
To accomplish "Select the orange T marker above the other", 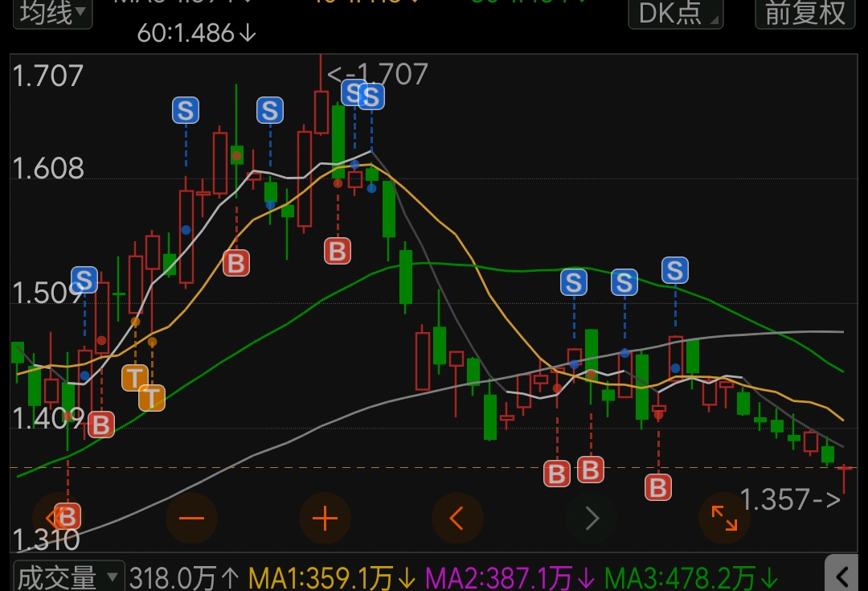I will [x=134, y=378].
